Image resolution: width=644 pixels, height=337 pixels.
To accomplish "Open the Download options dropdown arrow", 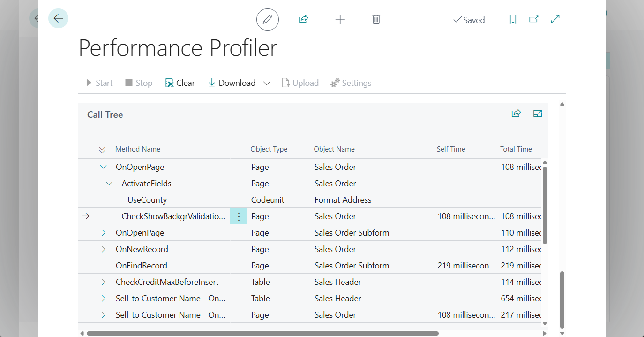I will tap(267, 83).
